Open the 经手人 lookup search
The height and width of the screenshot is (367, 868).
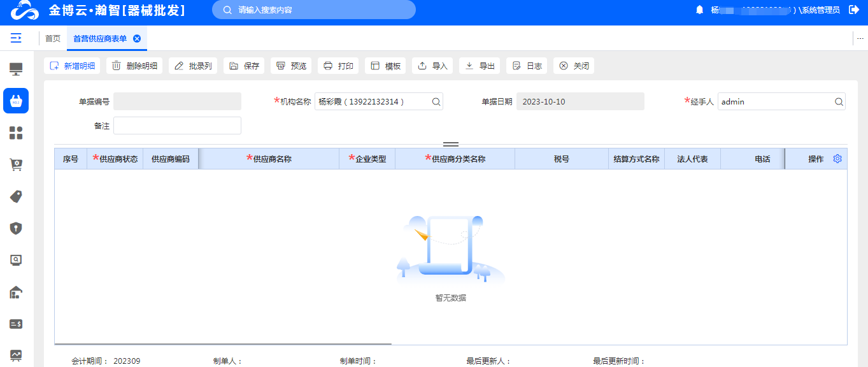(x=839, y=101)
